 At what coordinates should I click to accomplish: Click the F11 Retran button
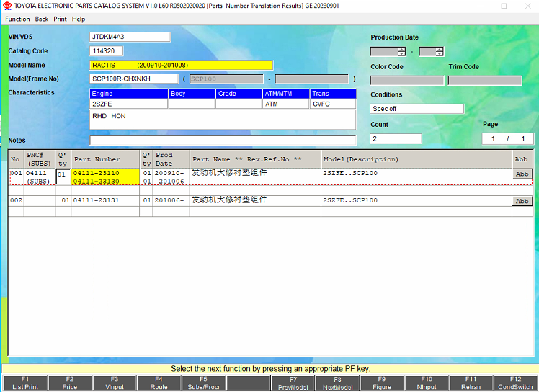471,383
